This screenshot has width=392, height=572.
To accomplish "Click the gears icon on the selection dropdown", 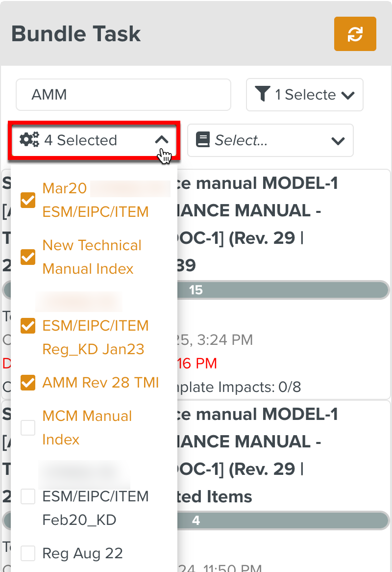I will click(29, 140).
